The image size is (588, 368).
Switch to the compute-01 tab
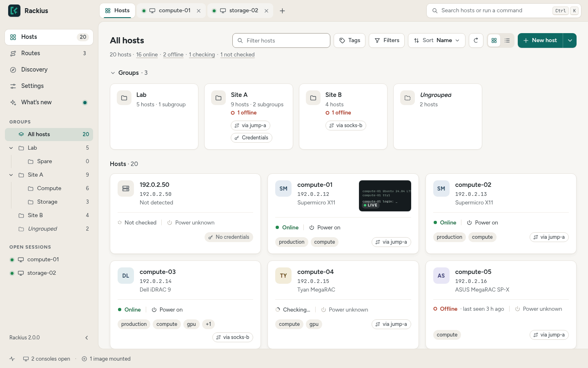(171, 11)
